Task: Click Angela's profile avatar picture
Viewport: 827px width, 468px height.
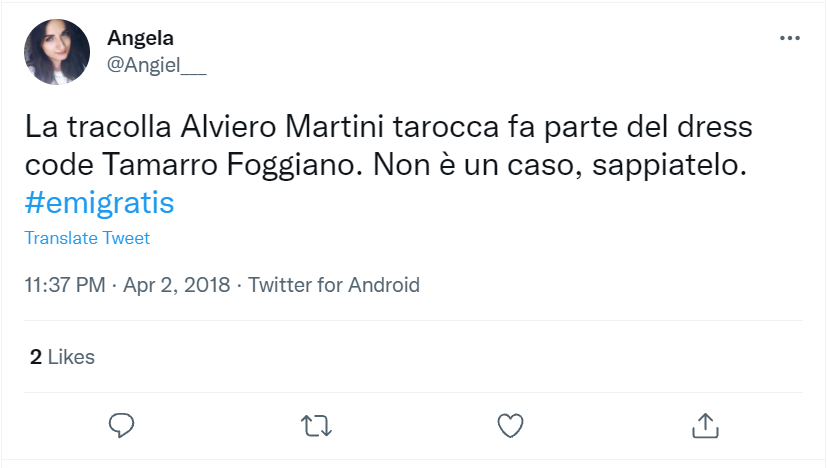Action: click(x=57, y=52)
